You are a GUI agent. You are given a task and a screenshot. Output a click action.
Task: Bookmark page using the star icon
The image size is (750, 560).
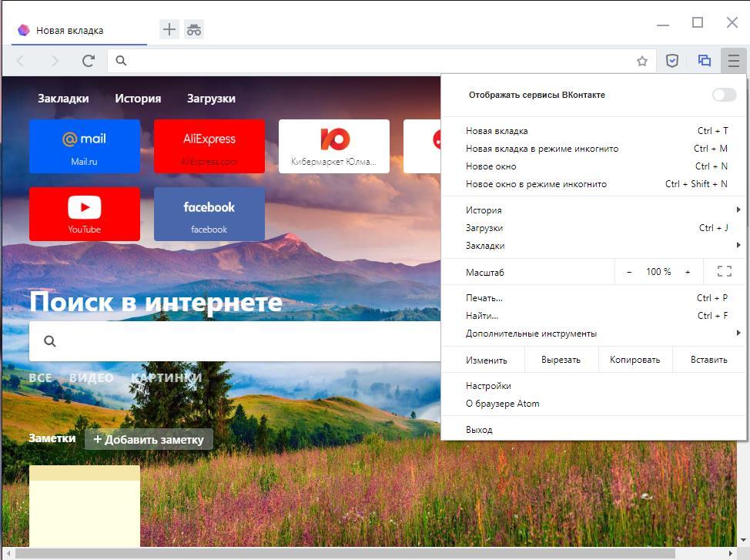tap(642, 61)
